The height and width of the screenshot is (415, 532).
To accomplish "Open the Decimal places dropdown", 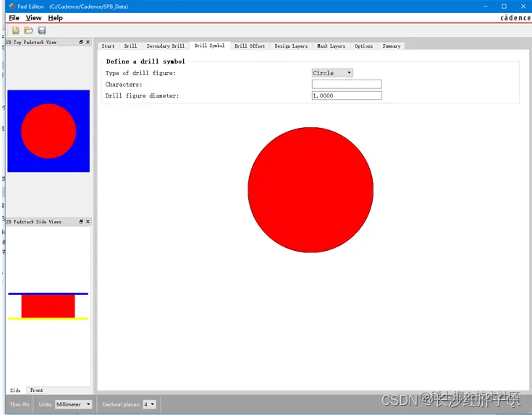I will [x=149, y=404].
